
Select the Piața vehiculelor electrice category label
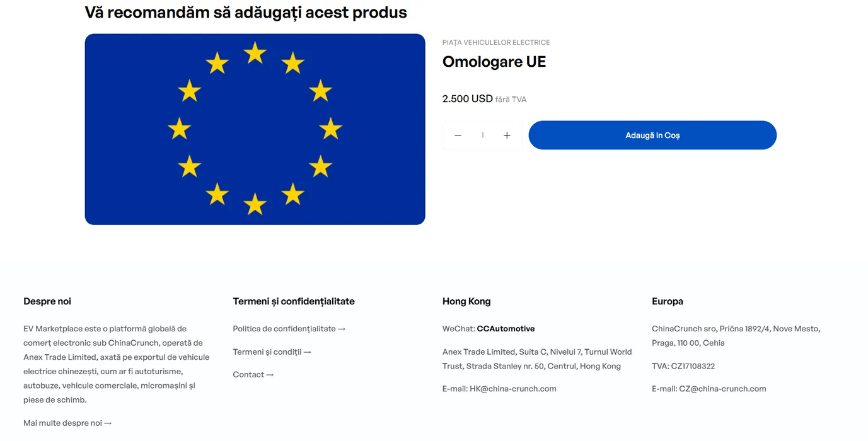(496, 42)
